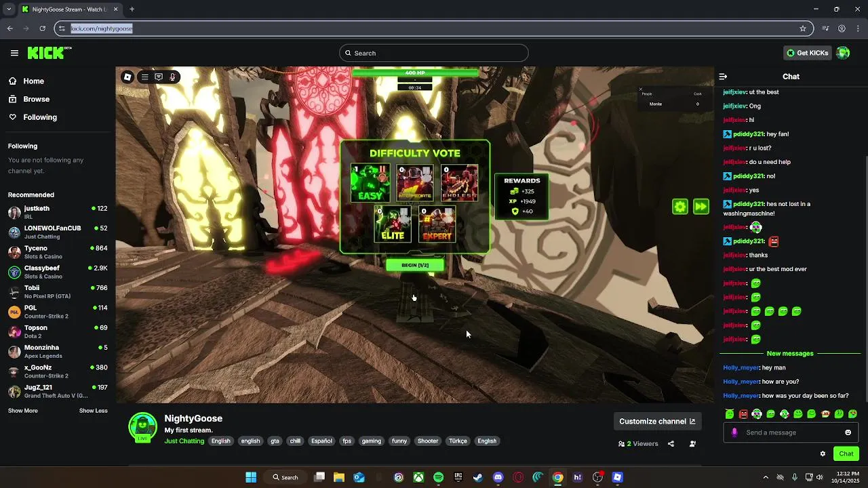Click the in-game BEGIN button

415,265
